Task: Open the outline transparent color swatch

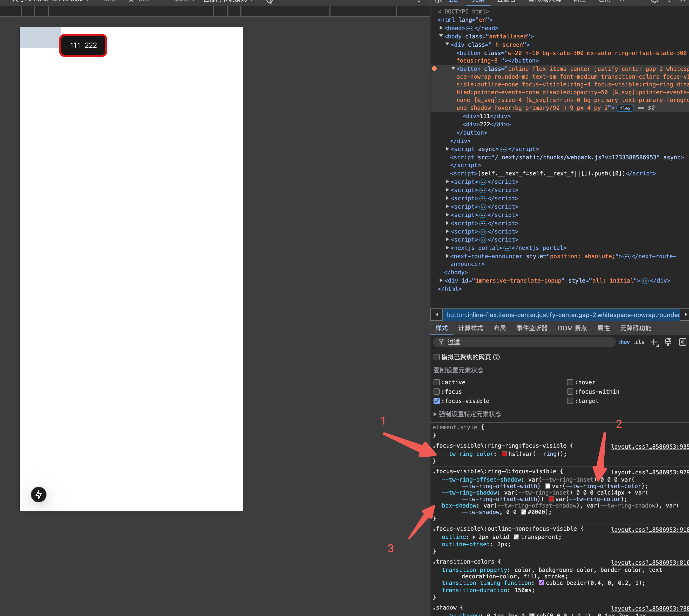Action: 516,537
